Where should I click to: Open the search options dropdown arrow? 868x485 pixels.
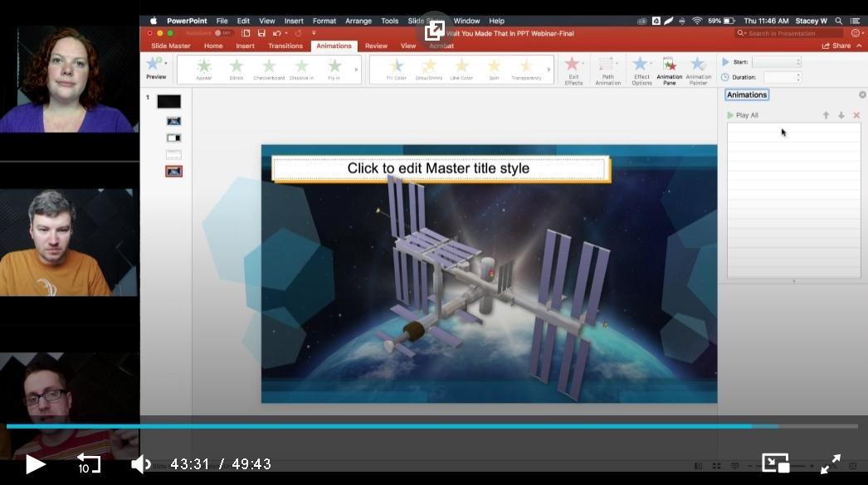tap(744, 33)
